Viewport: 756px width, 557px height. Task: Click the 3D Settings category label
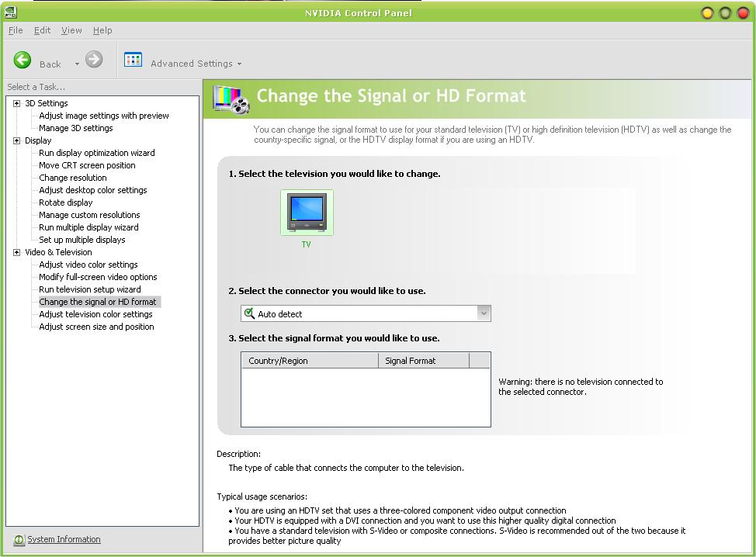(47, 103)
